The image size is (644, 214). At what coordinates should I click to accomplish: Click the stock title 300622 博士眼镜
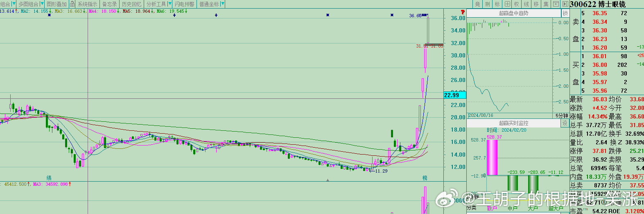pyautogui.click(x=598, y=4)
